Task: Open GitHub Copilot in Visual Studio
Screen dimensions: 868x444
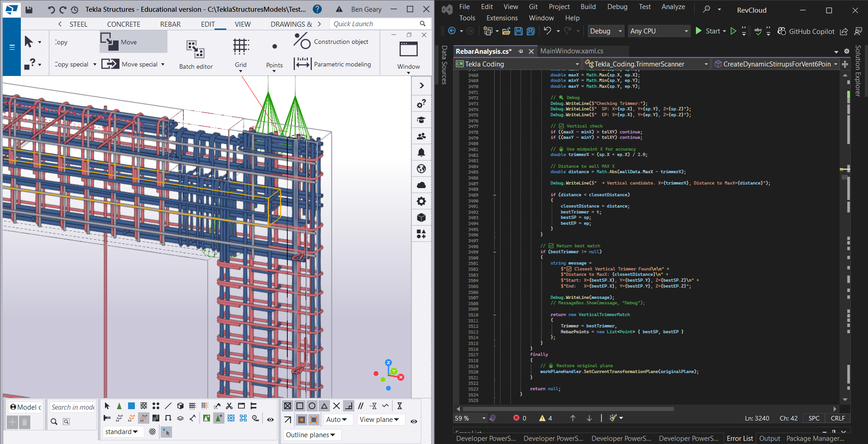Action: pyautogui.click(x=806, y=31)
